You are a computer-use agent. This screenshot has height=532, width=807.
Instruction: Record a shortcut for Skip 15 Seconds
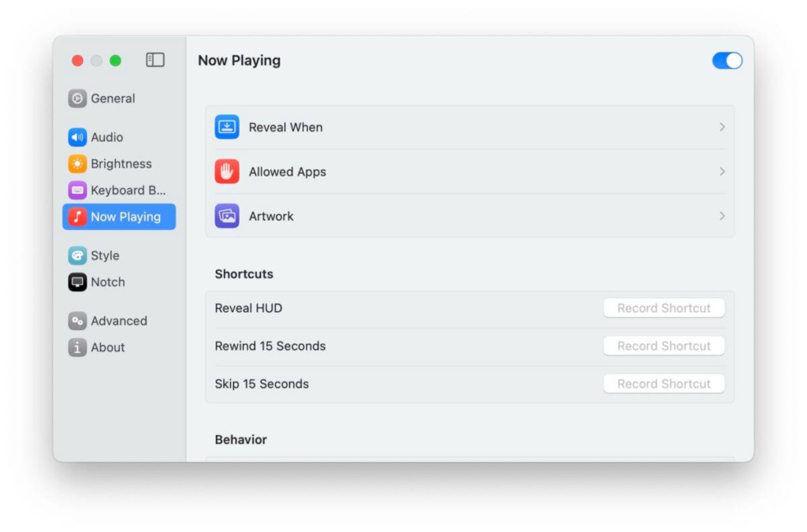tap(664, 383)
